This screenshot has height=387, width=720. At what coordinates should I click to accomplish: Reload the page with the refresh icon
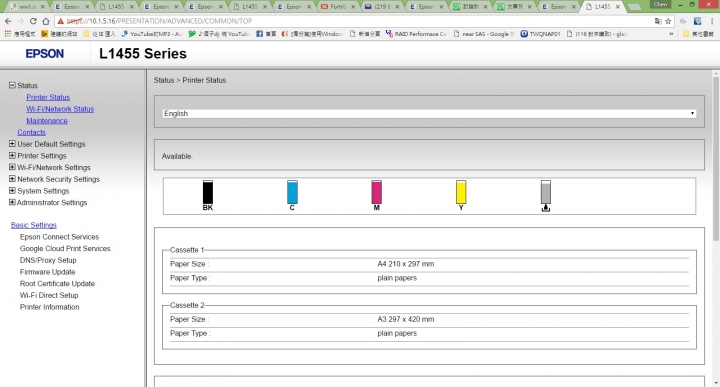(33, 21)
